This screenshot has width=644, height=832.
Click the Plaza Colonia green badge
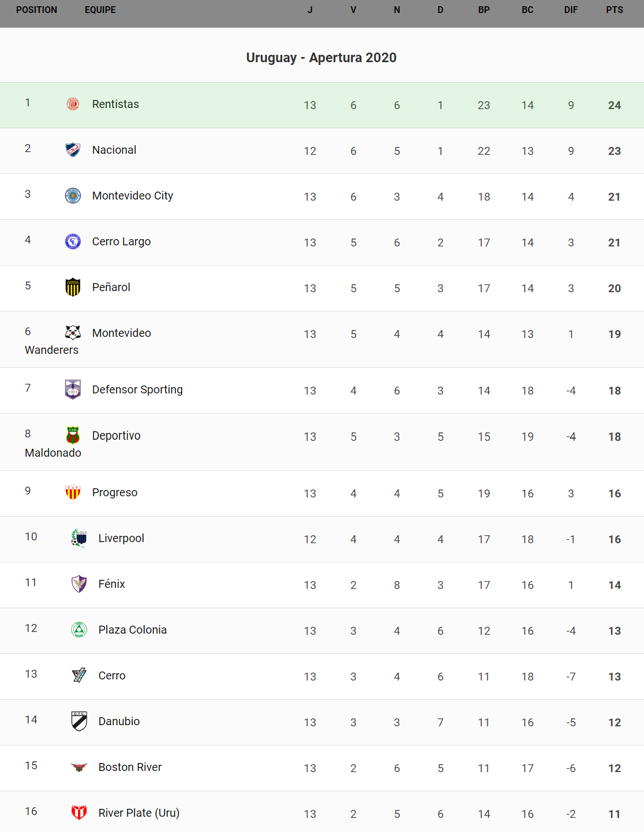79,630
